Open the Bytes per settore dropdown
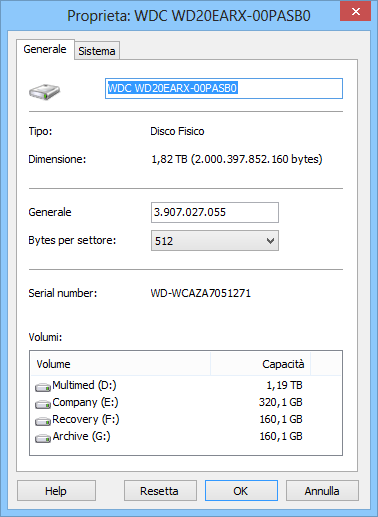Viewport: 378px width, 517px height. [215, 240]
